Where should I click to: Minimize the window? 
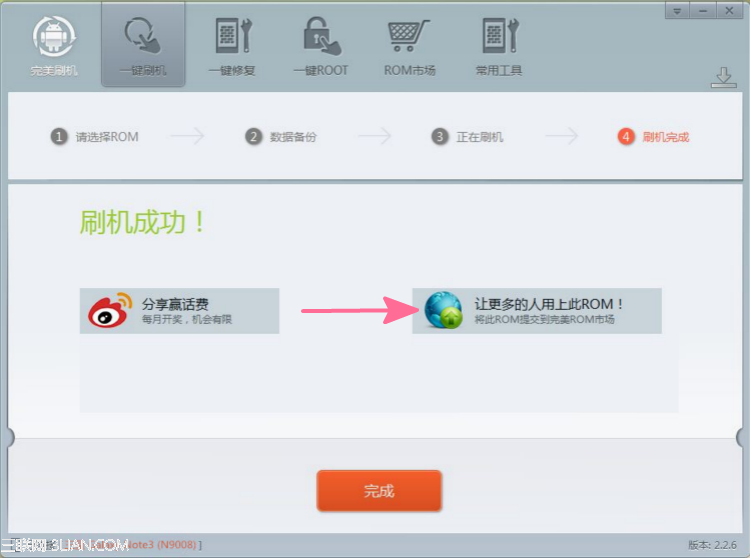click(x=703, y=11)
